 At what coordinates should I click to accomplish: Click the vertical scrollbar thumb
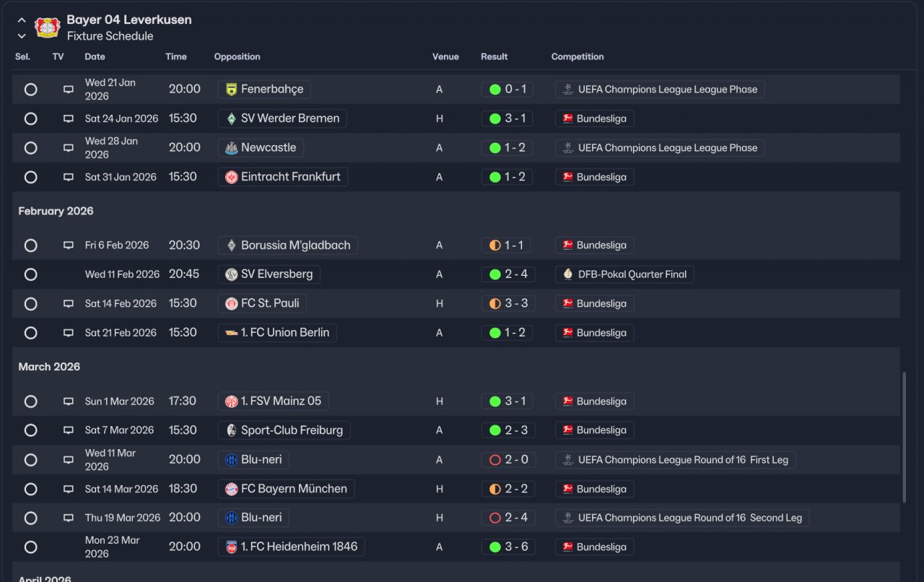(x=905, y=437)
